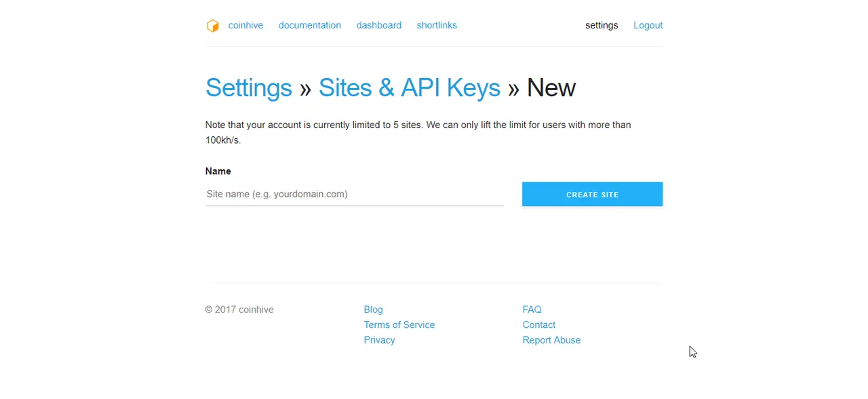868x399 pixels.
Task: Click the Name field label
Action: click(x=218, y=171)
